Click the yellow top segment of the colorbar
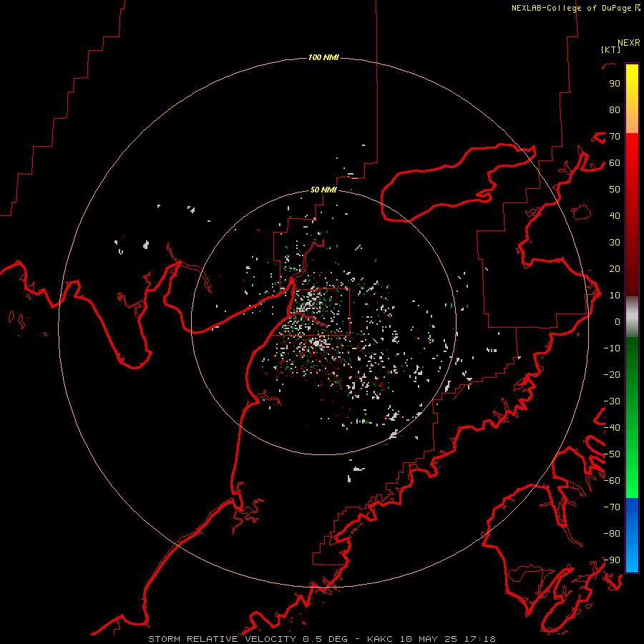 tap(632, 99)
